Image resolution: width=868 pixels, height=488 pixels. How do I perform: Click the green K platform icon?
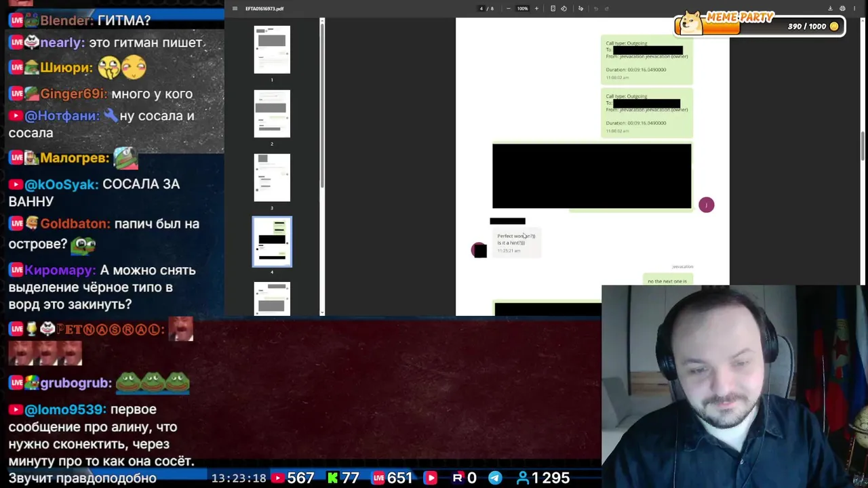pos(332,478)
